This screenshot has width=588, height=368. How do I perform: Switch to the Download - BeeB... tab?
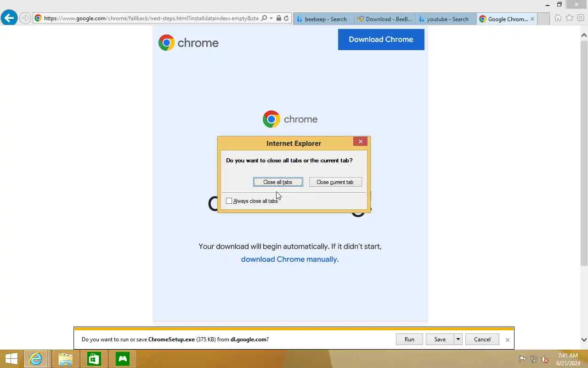(385, 19)
